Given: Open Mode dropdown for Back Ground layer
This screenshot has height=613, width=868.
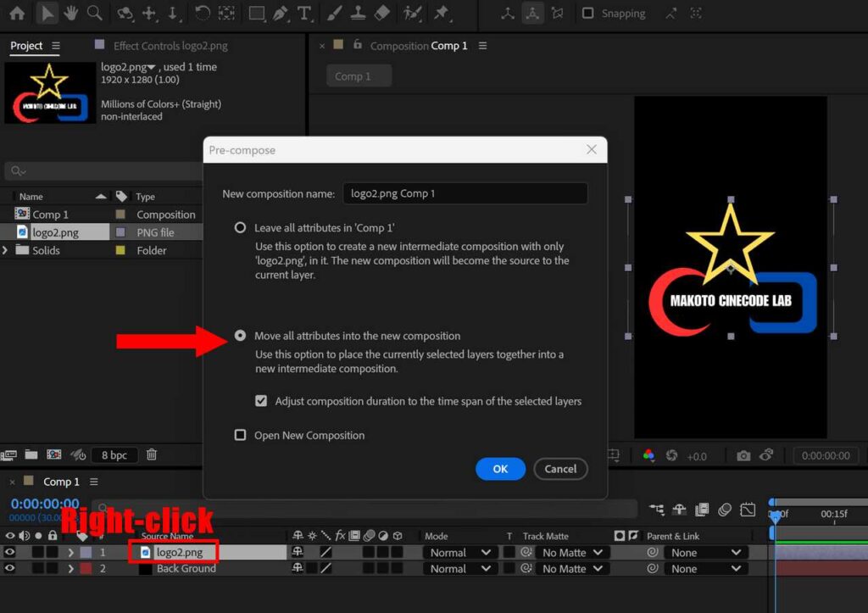Looking at the screenshot, I should (x=460, y=569).
